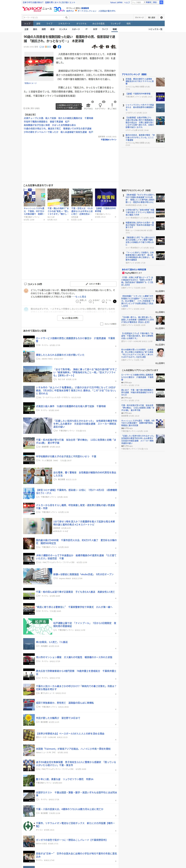Switch to the 速報 tab
Image resolution: width=186 pixels, height=868 pixels.
pyautogui.click(x=38, y=24)
